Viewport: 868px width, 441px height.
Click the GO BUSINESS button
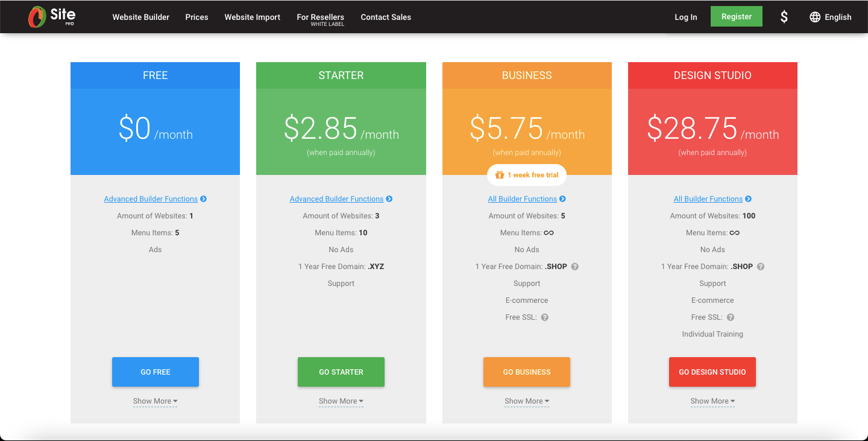527,372
